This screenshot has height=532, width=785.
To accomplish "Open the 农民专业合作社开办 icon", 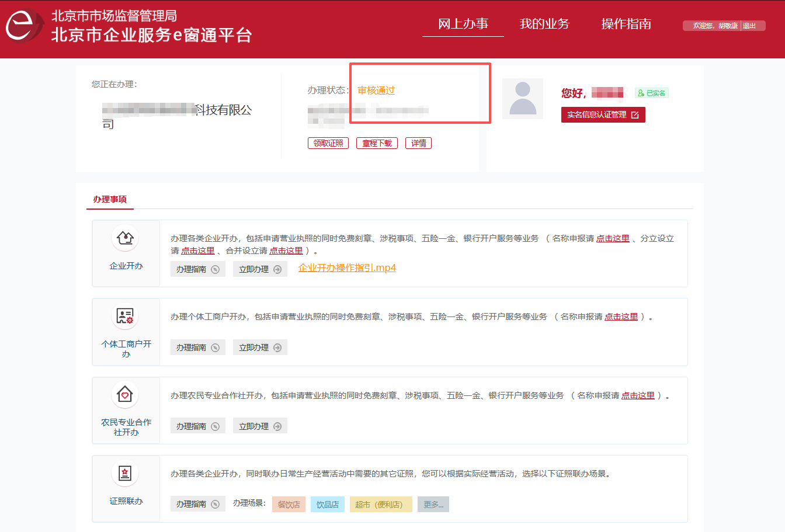I will coord(125,394).
